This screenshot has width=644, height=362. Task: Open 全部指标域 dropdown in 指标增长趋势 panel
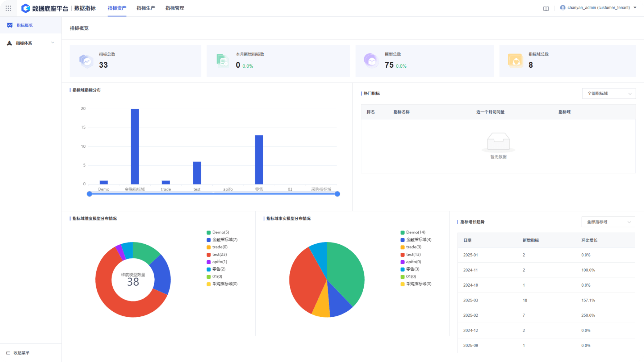[x=608, y=222]
